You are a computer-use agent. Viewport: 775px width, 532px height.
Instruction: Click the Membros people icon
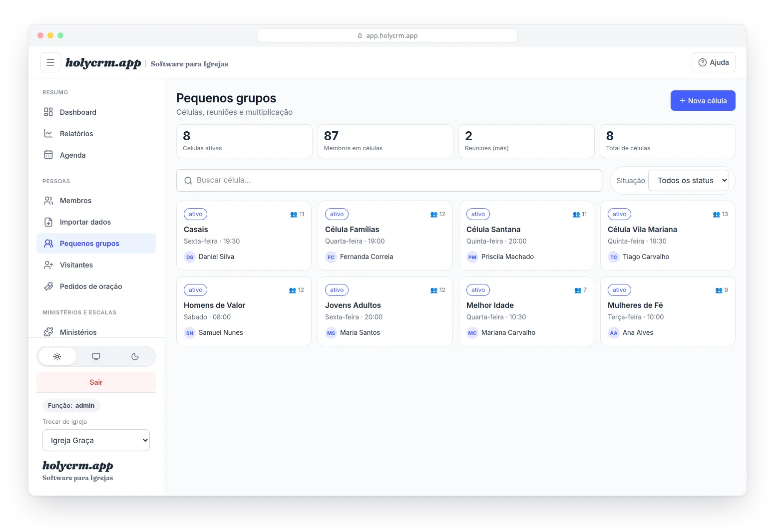(x=48, y=200)
